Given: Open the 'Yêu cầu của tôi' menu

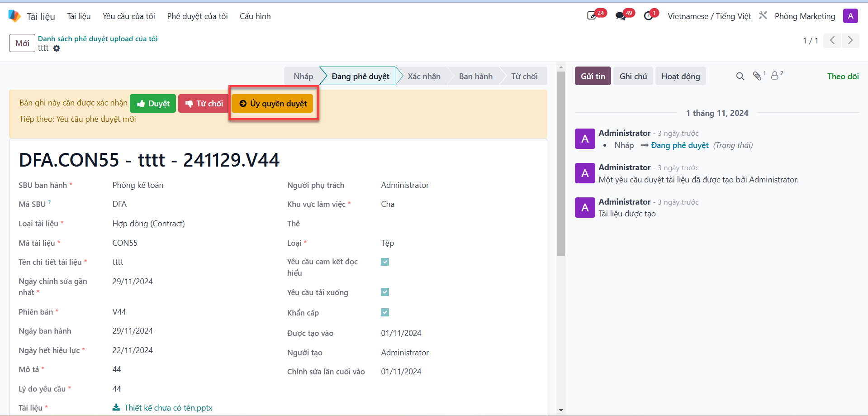Looking at the screenshot, I should click(x=129, y=16).
